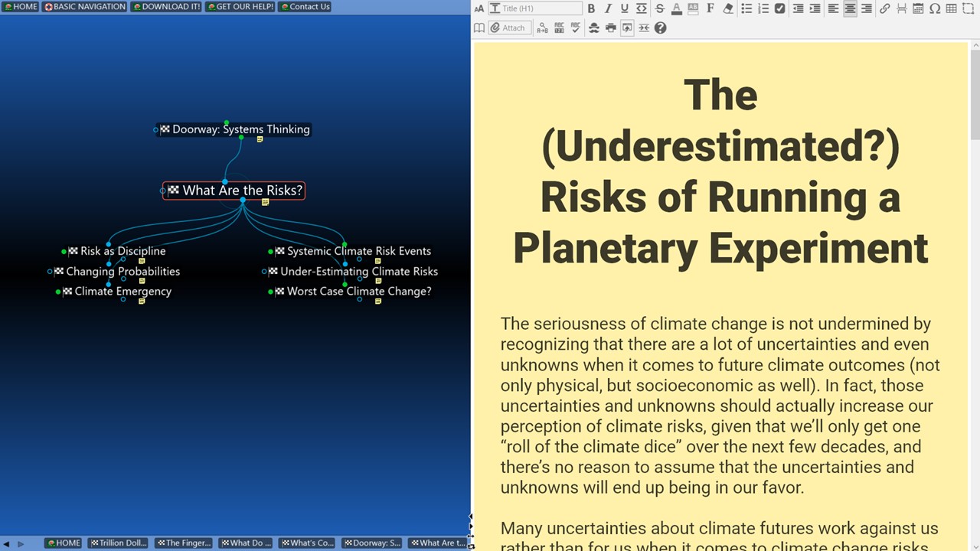Image resolution: width=980 pixels, height=551 pixels.
Task: Insert a hyperlink in the notes
Action: pos(884,8)
